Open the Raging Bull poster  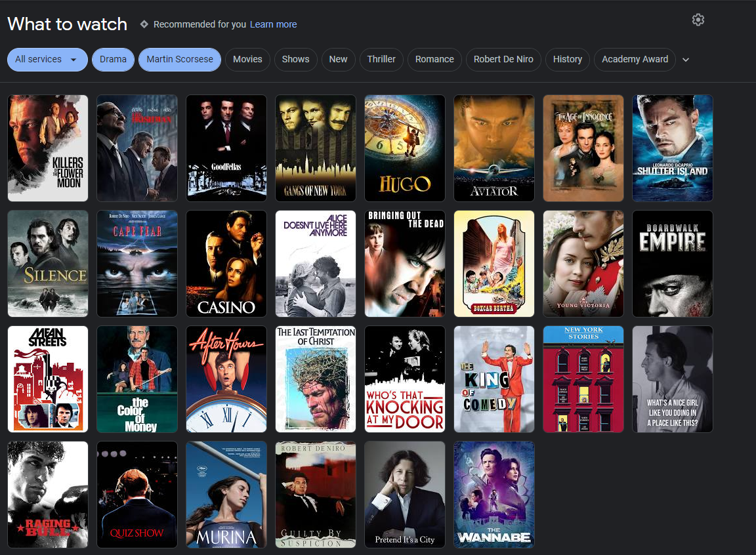point(48,495)
